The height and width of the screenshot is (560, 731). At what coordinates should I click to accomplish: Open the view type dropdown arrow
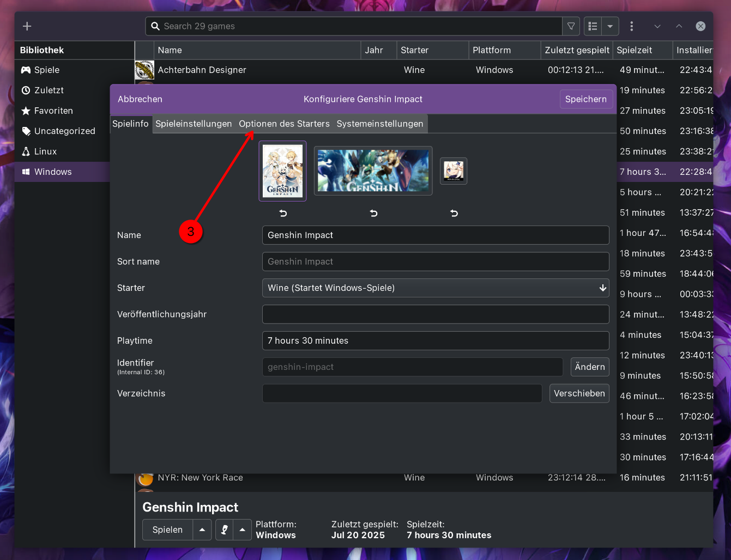click(610, 26)
